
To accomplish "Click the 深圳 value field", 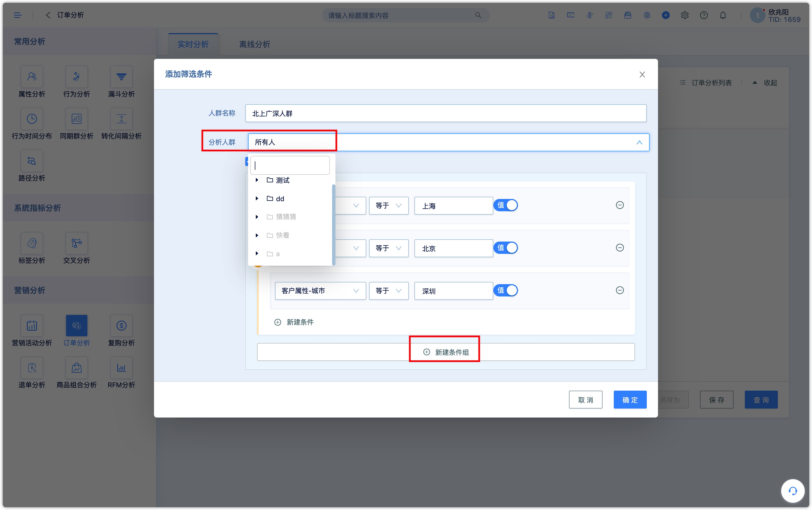I will pos(454,291).
